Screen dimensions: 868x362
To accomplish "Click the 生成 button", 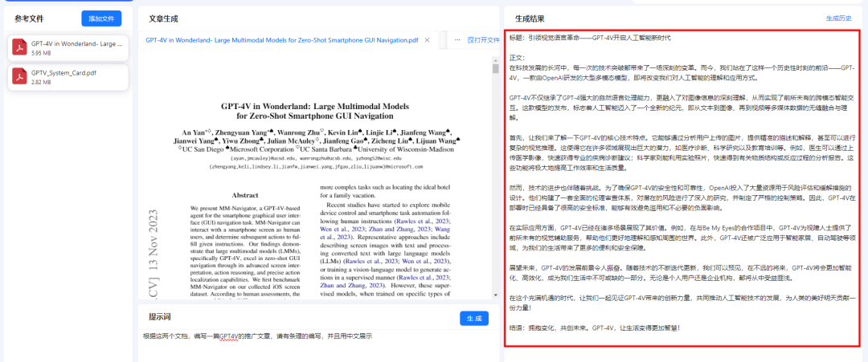I will [x=474, y=319].
